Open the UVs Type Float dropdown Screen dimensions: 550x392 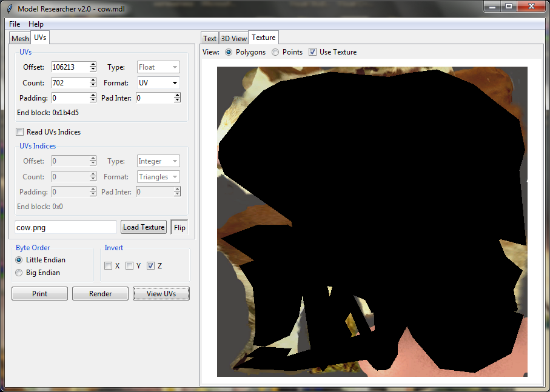point(158,67)
